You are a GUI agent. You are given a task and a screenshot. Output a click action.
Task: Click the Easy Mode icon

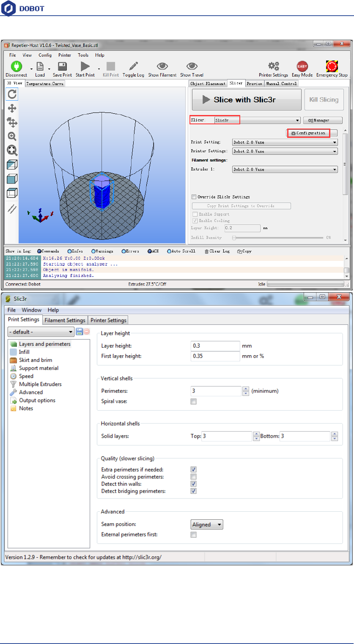point(302,66)
